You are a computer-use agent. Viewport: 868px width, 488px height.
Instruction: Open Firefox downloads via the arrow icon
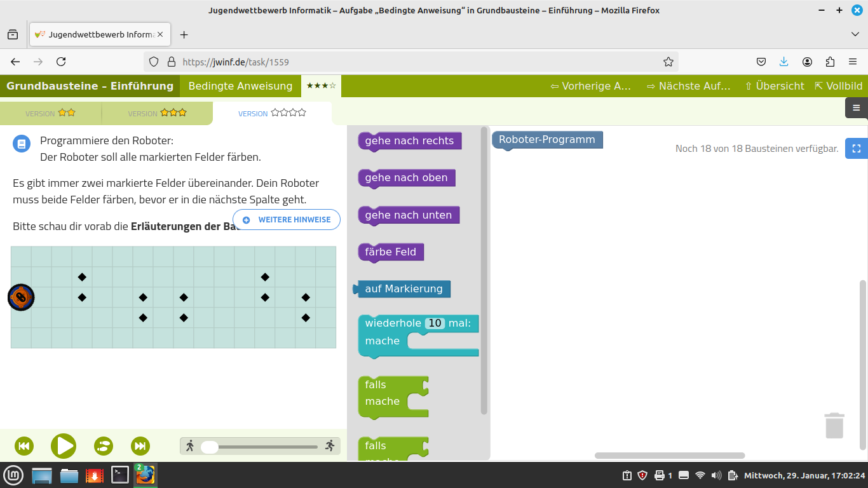click(x=783, y=61)
